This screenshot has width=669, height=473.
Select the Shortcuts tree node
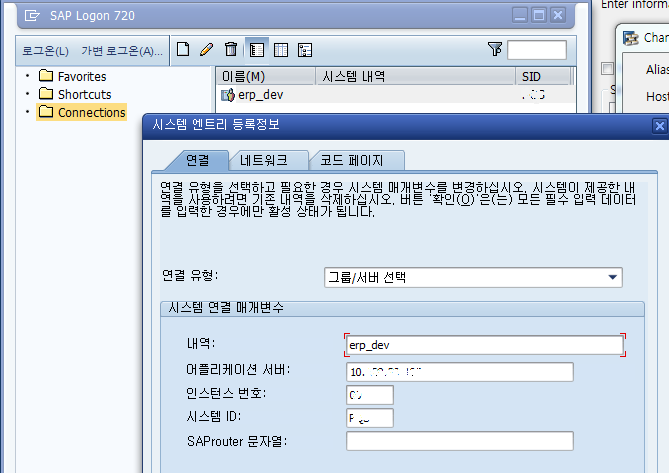pos(84,94)
